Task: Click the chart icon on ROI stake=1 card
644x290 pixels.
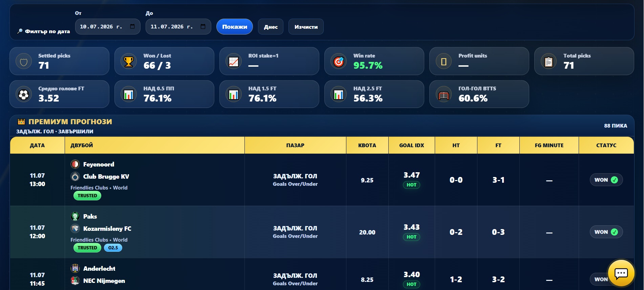Action: tap(234, 62)
